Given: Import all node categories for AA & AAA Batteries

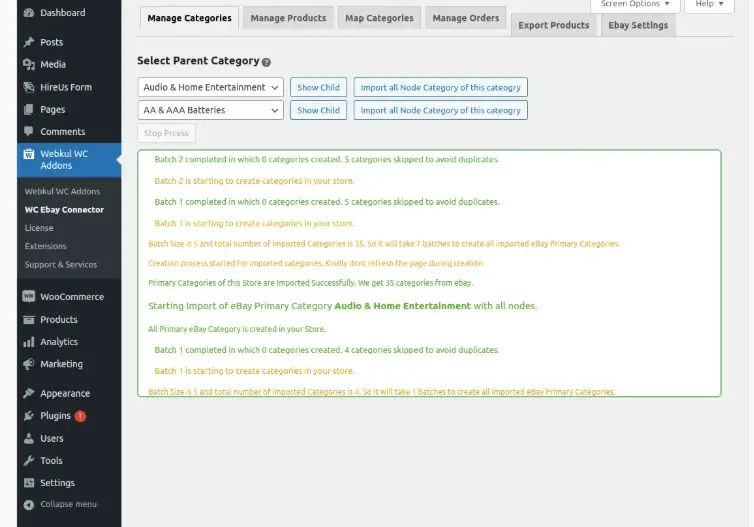Looking at the screenshot, I should point(440,110).
